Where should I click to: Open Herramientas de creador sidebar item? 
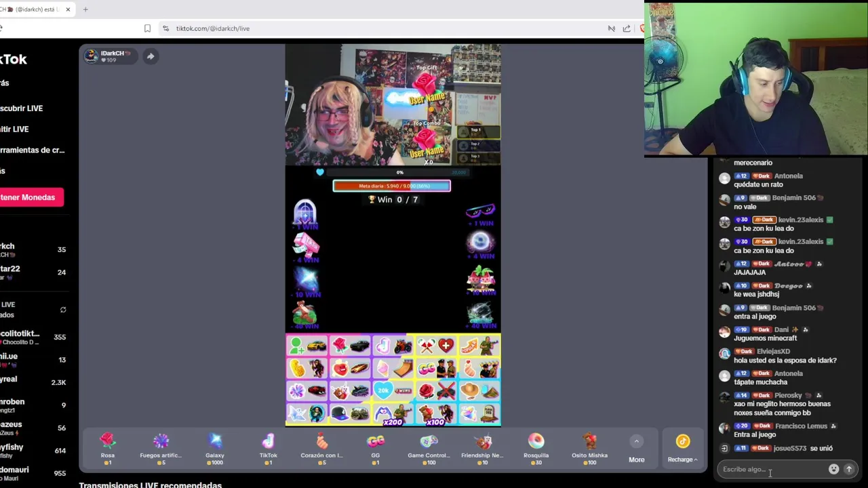point(33,150)
